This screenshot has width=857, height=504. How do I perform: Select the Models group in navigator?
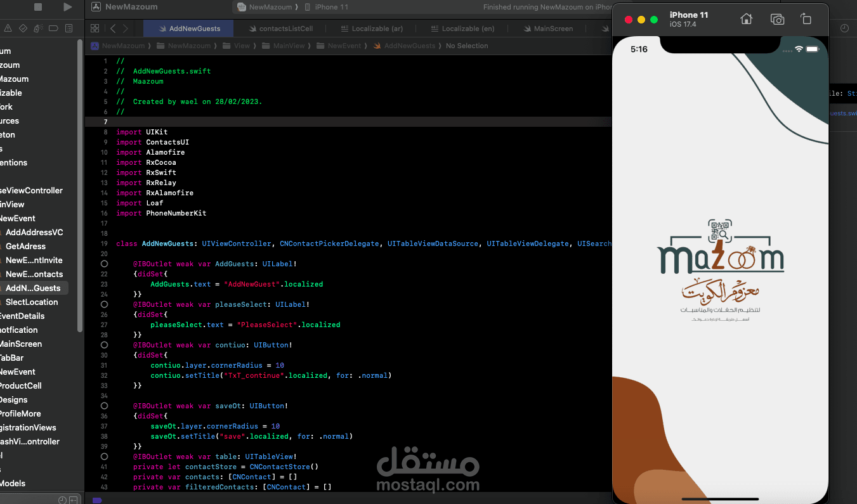(13, 483)
